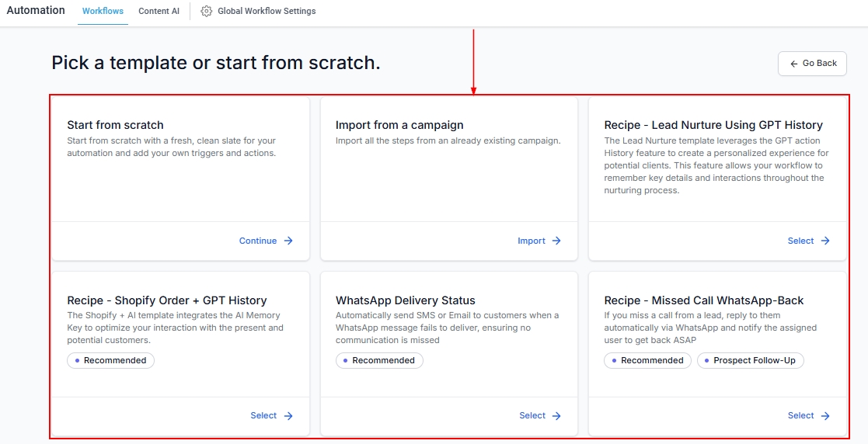Open Global Workflow Settings
This screenshot has height=444, width=868.
(x=266, y=12)
